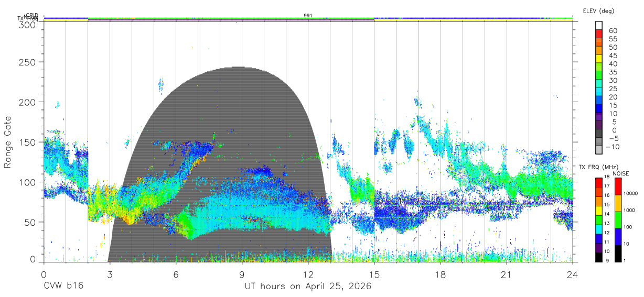Click the 'NOISE' legend title
Image resolution: width=644 pixels, height=297 pixels.
pos(621,173)
